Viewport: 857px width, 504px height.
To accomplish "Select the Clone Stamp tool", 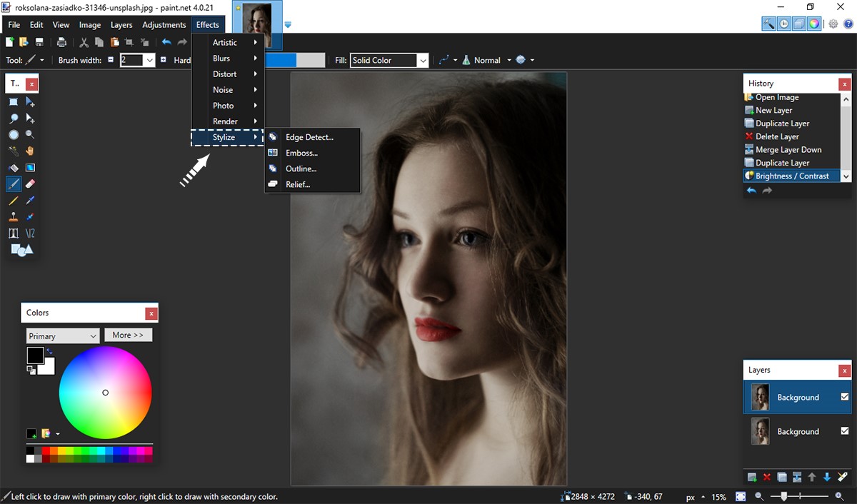I will pyautogui.click(x=13, y=216).
